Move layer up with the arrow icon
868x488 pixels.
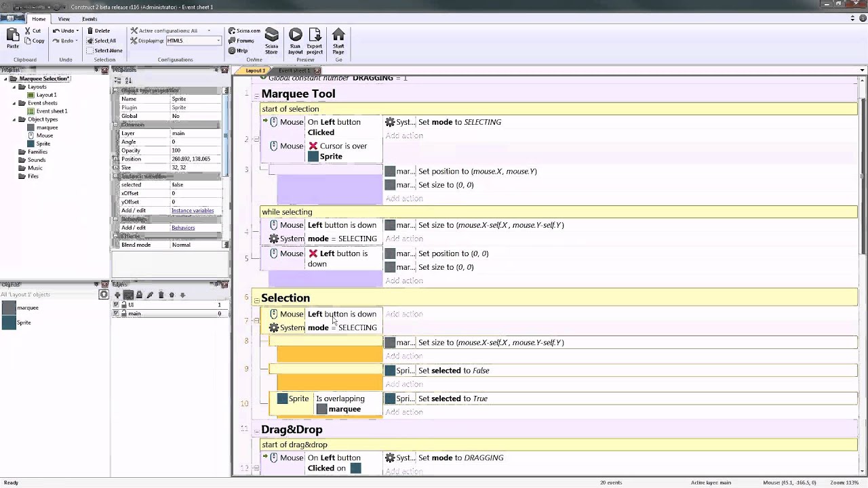pyautogui.click(x=172, y=295)
